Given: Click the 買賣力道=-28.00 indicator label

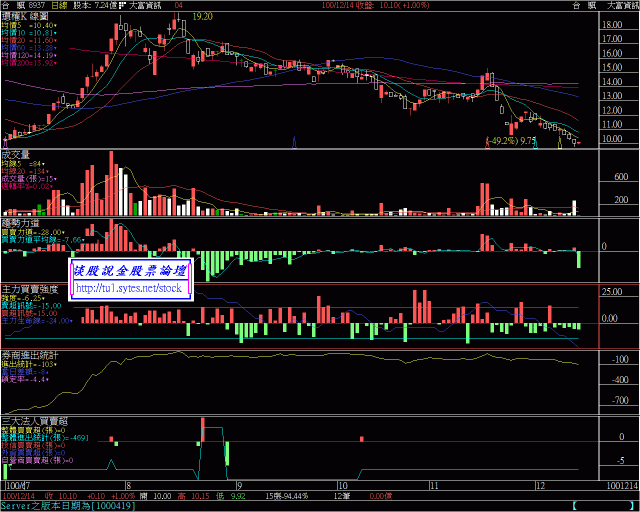Looking at the screenshot, I should pyautogui.click(x=31, y=232).
